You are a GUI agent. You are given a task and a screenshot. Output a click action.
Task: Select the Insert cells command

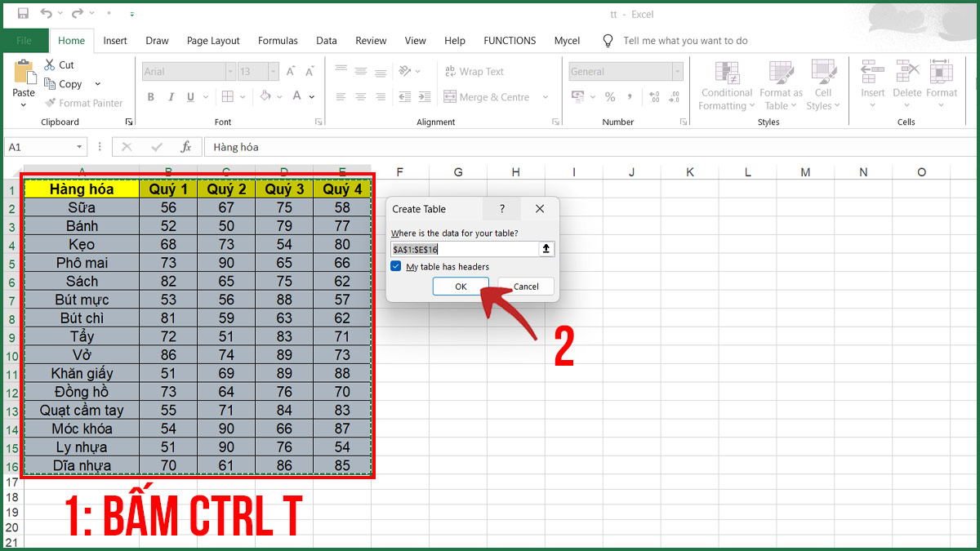coord(872,84)
